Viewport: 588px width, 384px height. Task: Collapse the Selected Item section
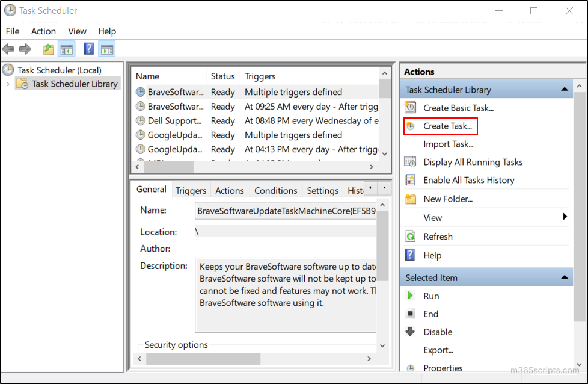coord(565,277)
